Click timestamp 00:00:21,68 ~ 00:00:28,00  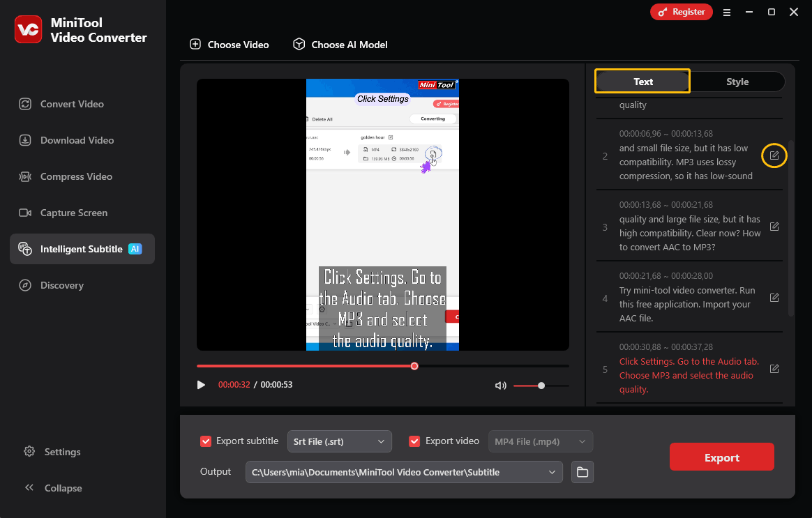[x=666, y=276]
